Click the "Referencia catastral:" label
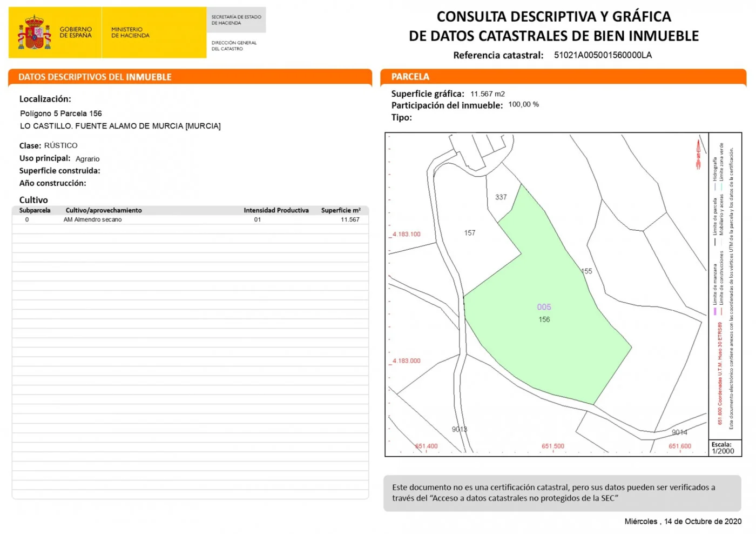 click(498, 55)
